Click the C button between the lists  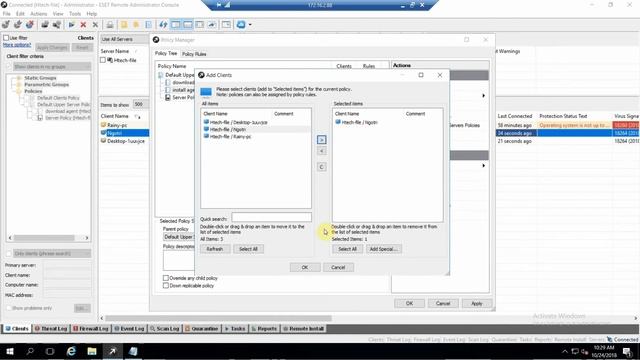[322, 167]
